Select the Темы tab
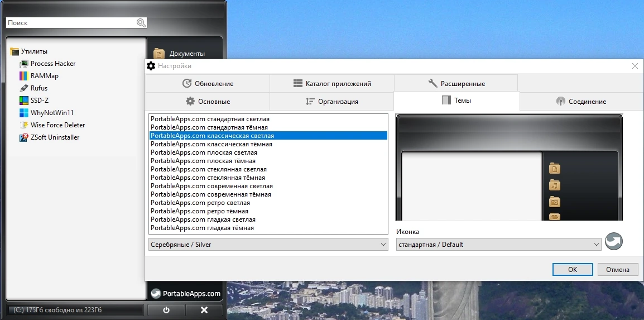The width and height of the screenshot is (644, 320). click(x=456, y=100)
